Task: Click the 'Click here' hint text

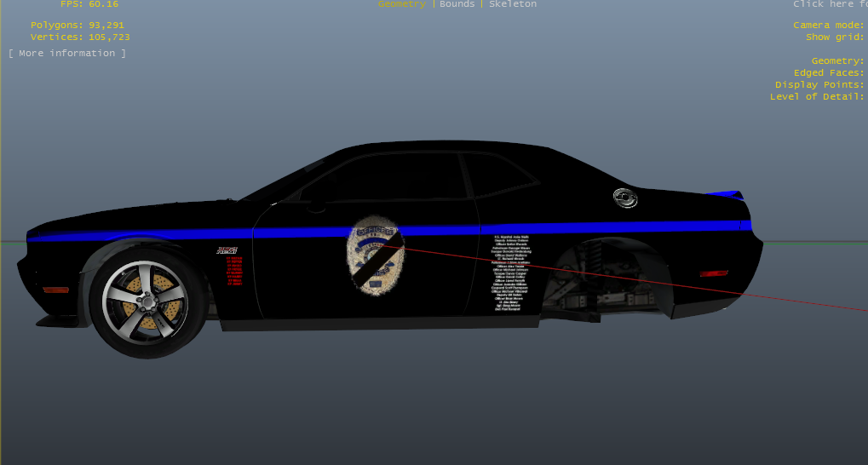Action: pyautogui.click(x=830, y=4)
